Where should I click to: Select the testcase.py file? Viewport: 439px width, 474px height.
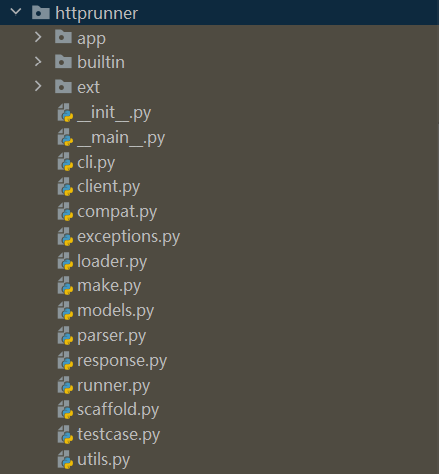click(x=119, y=435)
